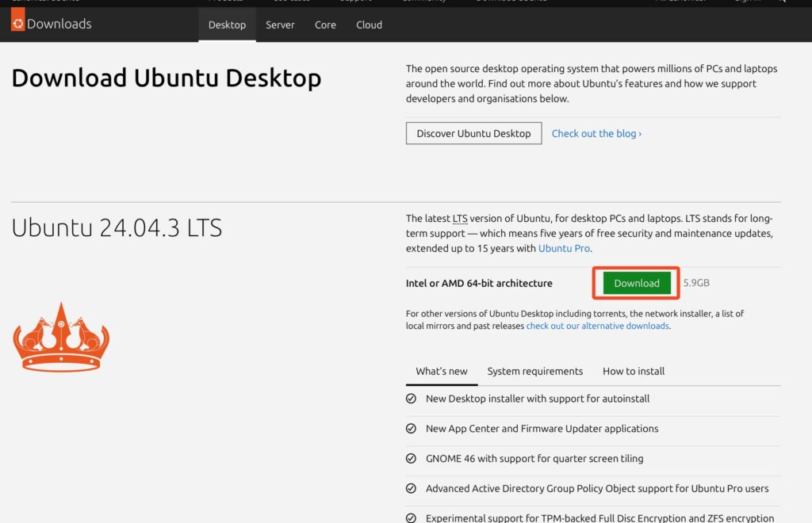Image resolution: width=812 pixels, height=523 pixels.
Task: Click checkmark icon beside GNOME 46 item
Action: coord(411,459)
